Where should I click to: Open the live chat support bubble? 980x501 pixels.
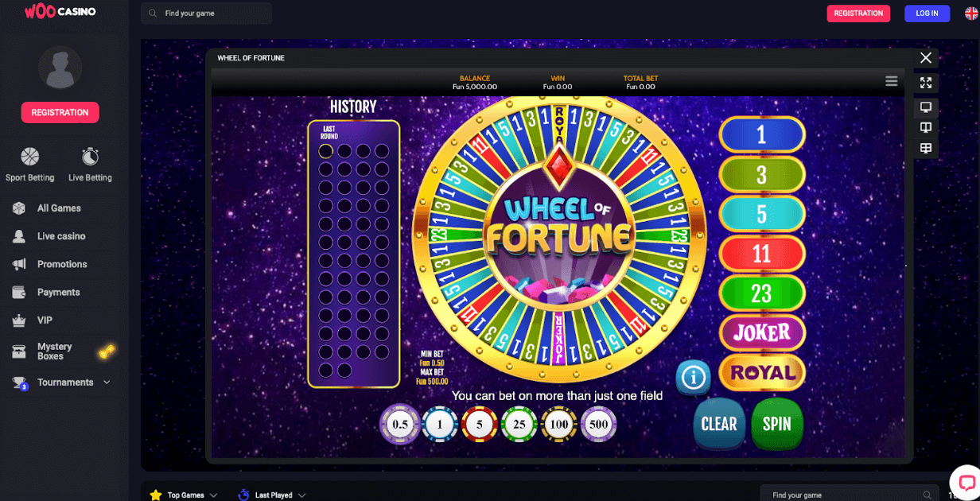[x=966, y=483]
